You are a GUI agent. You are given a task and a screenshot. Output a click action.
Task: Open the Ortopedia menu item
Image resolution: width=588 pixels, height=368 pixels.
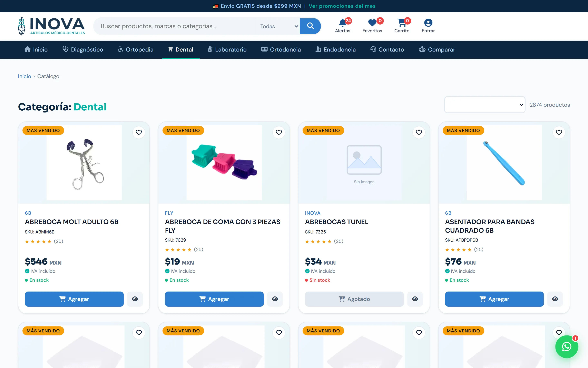click(x=136, y=50)
